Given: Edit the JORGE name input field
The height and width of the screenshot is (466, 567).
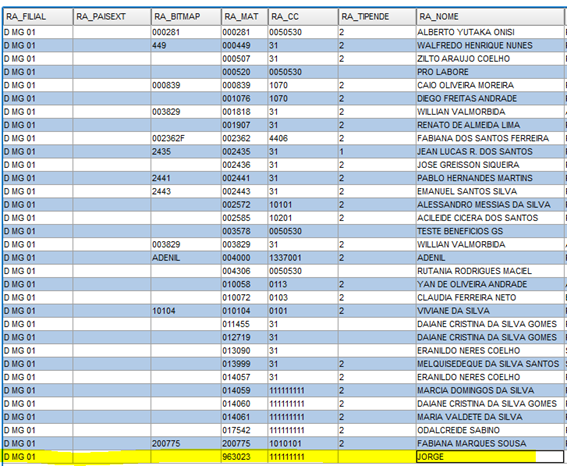Looking at the screenshot, I should 490,457.
